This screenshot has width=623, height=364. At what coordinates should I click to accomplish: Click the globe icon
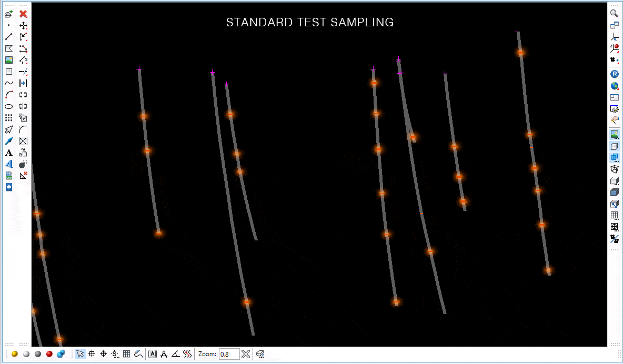614,86
